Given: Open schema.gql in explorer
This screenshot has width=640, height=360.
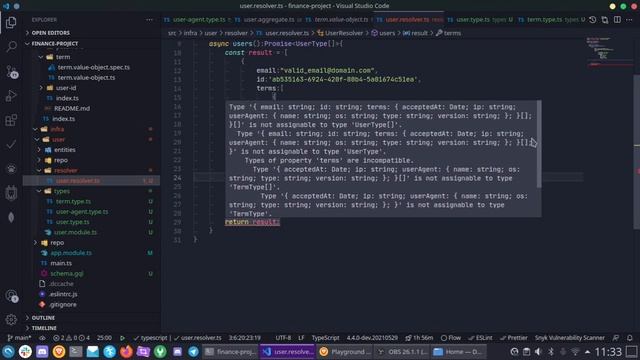Looking at the screenshot, I should tap(91, 273).
